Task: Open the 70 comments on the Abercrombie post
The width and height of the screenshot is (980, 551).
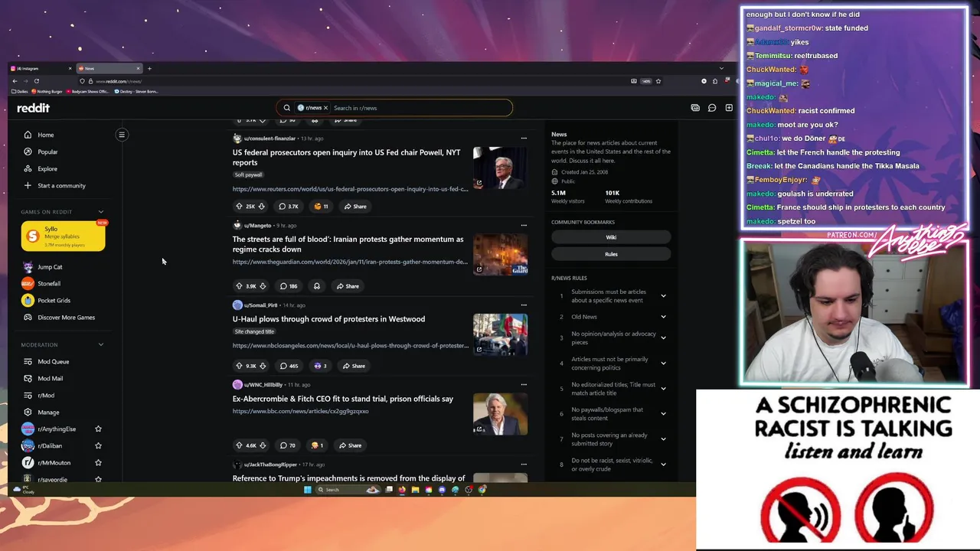Action: [x=287, y=445]
